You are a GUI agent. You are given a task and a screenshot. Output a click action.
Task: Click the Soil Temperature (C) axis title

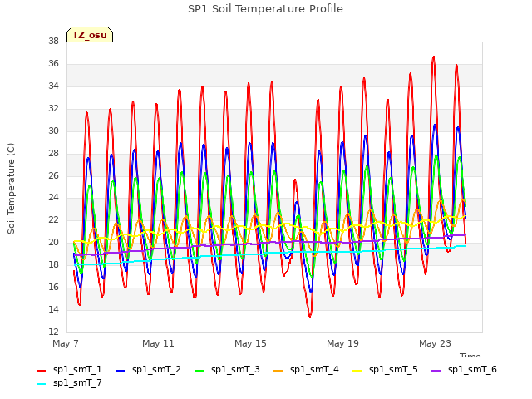11,189
